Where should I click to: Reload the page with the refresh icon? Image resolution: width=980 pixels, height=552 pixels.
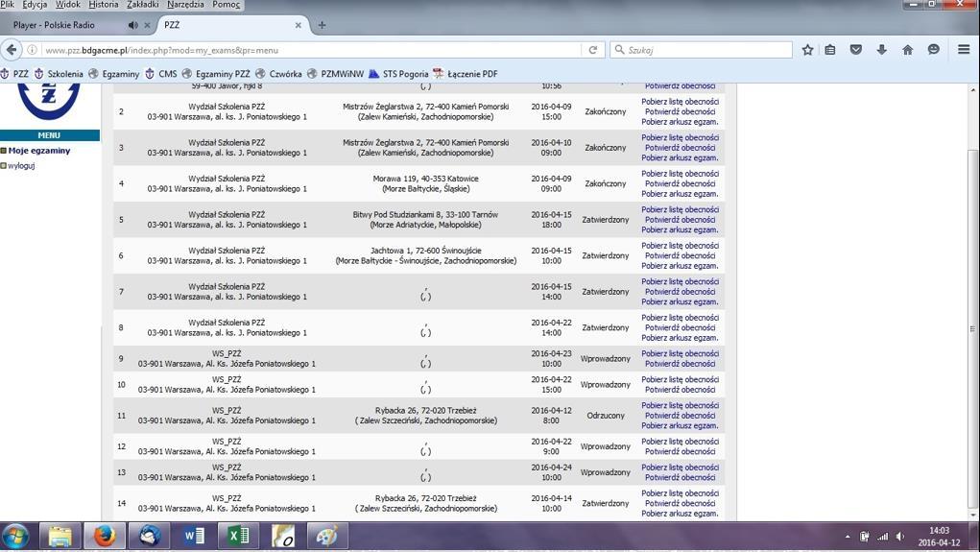[593, 50]
